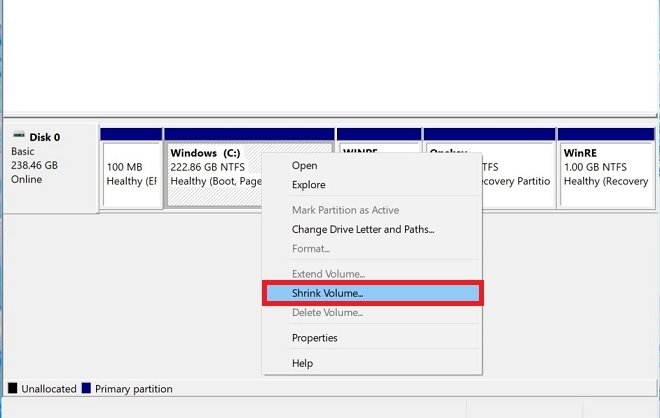Click the Online disk status text
The image size is (660, 418).
coord(27,179)
